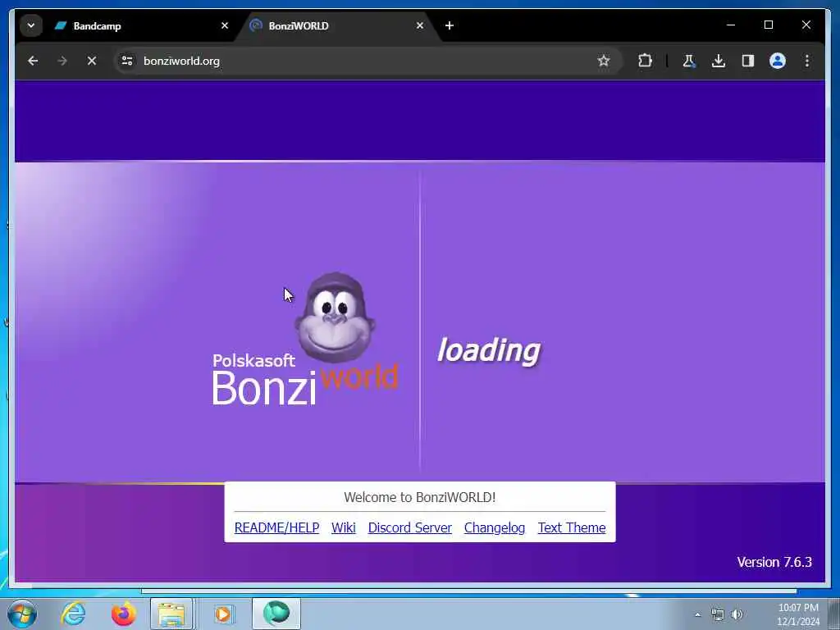Open the user profile avatar
This screenshot has width=840, height=630.
pos(778,61)
